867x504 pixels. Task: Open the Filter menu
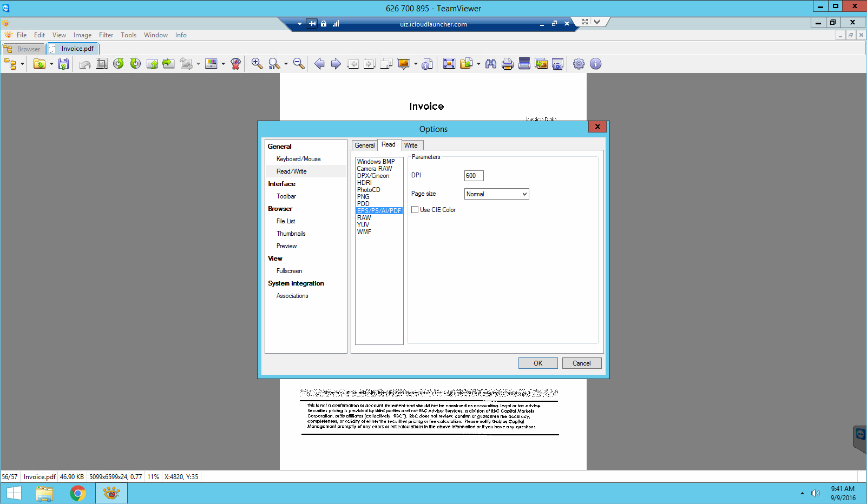[106, 35]
